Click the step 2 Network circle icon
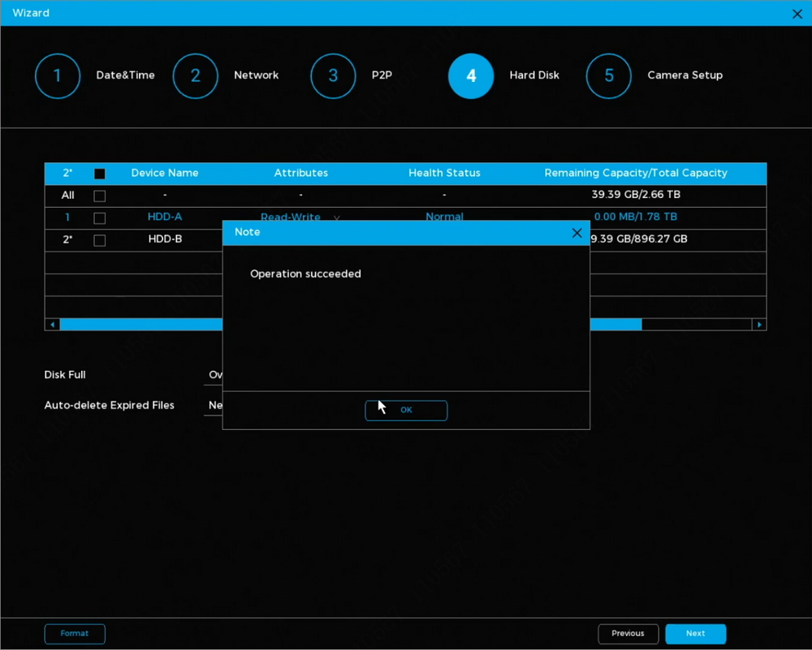This screenshot has width=812, height=650. [x=196, y=76]
